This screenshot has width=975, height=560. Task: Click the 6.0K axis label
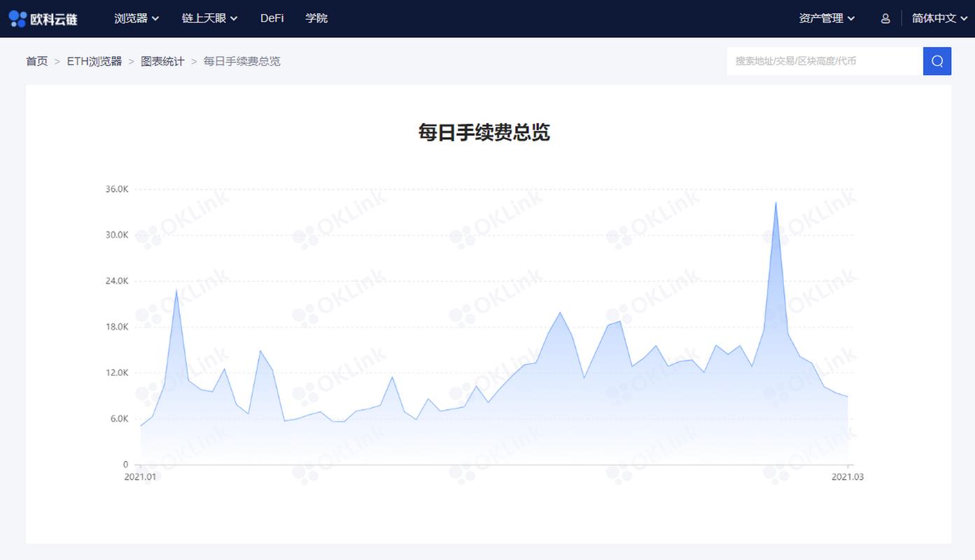[119, 419]
